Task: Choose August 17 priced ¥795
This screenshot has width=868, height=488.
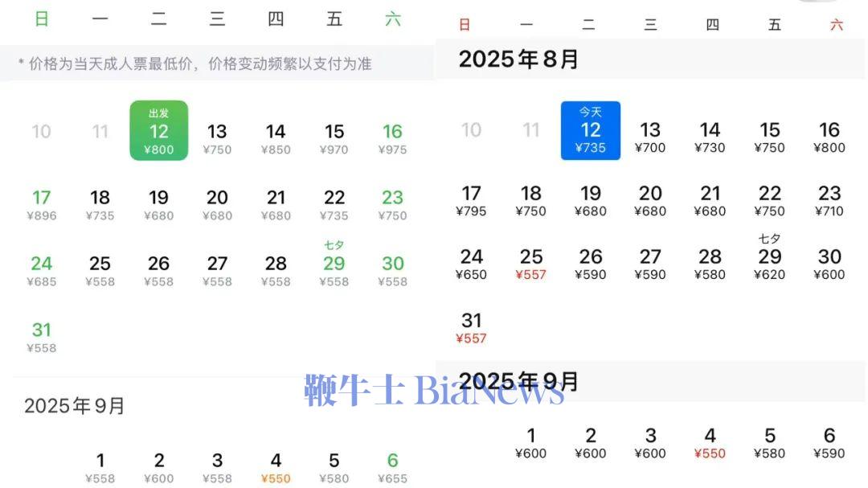Action: [x=471, y=200]
